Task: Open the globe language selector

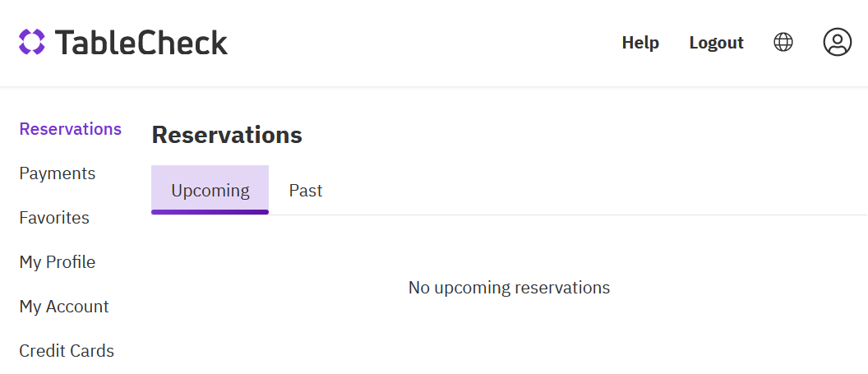Action: [783, 42]
